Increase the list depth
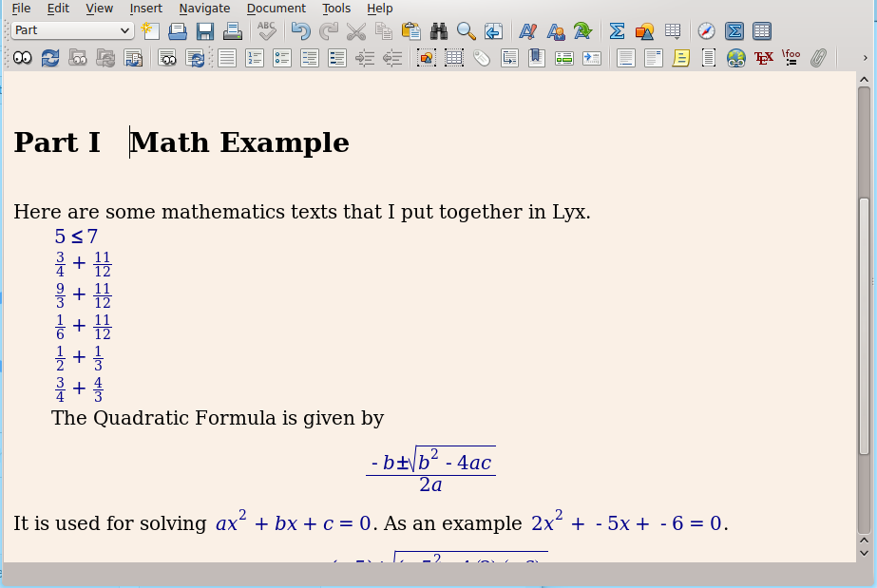This screenshot has height=588, width=877. [365, 58]
